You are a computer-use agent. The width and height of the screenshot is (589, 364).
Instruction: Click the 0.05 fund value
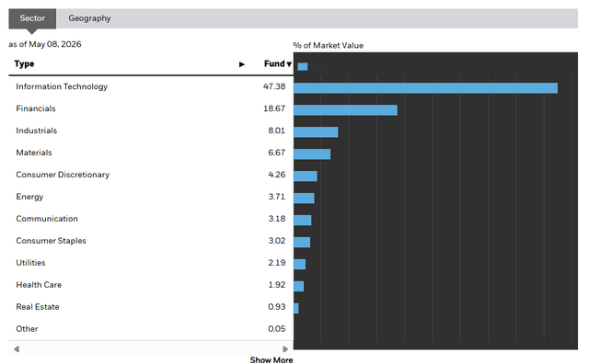(276, 329)
